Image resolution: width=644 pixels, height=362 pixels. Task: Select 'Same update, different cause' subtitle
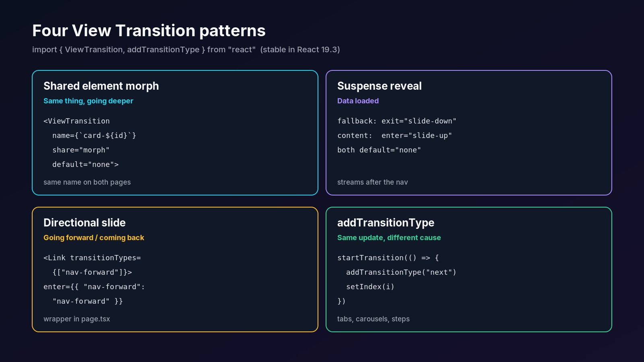[x=389, y=238]
